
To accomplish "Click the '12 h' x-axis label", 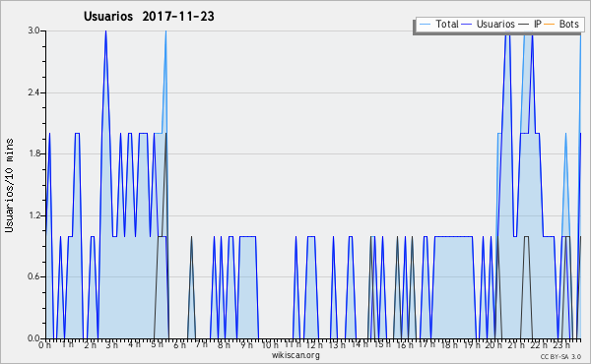I will [314, 344].
